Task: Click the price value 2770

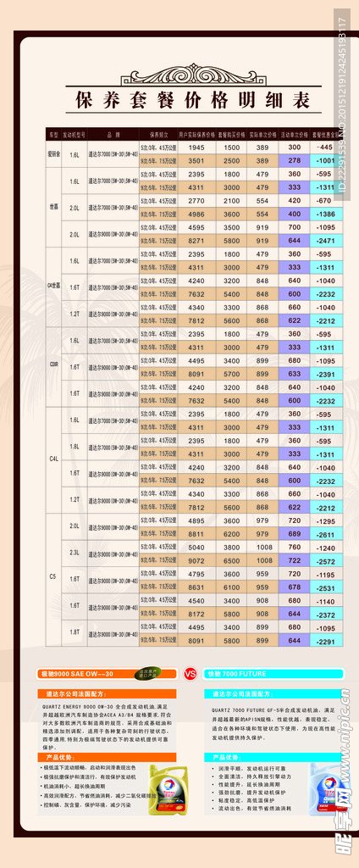Action: click(x=196, y=201)
